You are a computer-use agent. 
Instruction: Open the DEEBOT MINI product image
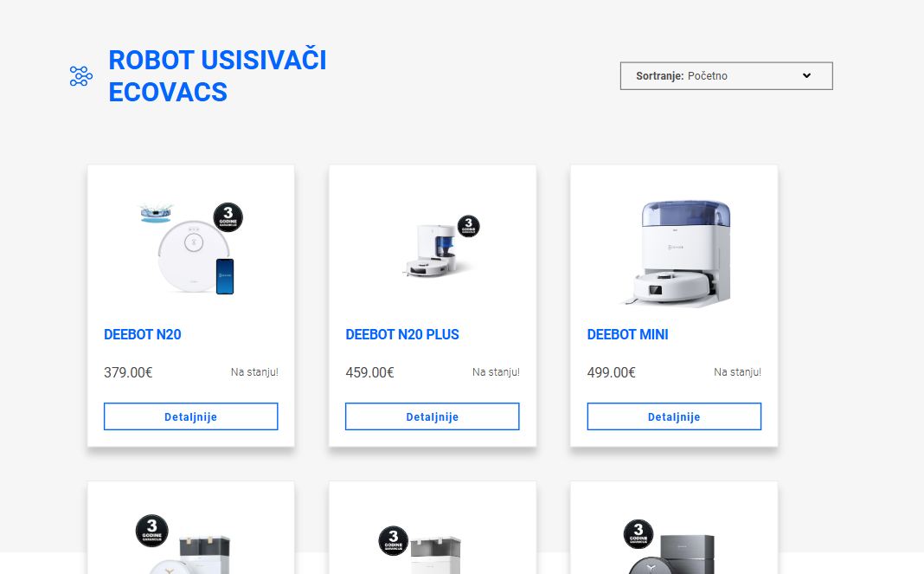coord(677,253)
